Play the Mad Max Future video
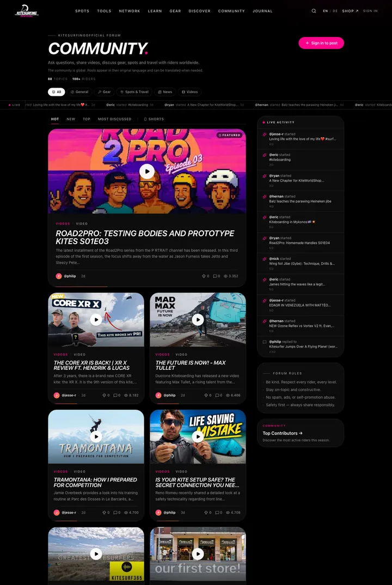The width and height of the screenshot is (392, 585). pos(198,320)
